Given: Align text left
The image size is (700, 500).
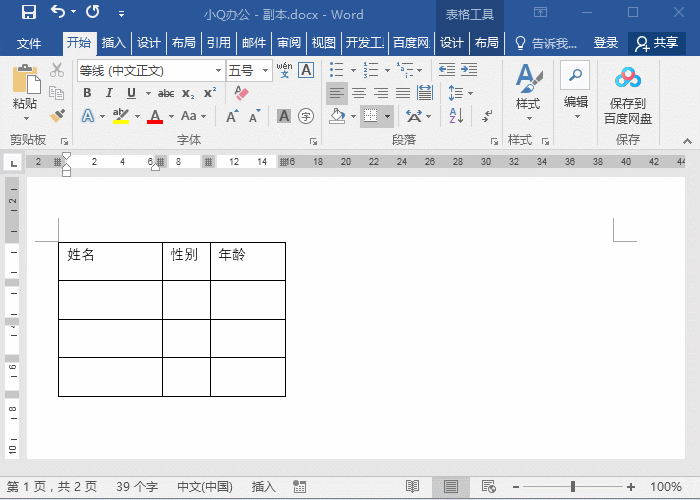Looking at the screenshot, I should 337,93.
